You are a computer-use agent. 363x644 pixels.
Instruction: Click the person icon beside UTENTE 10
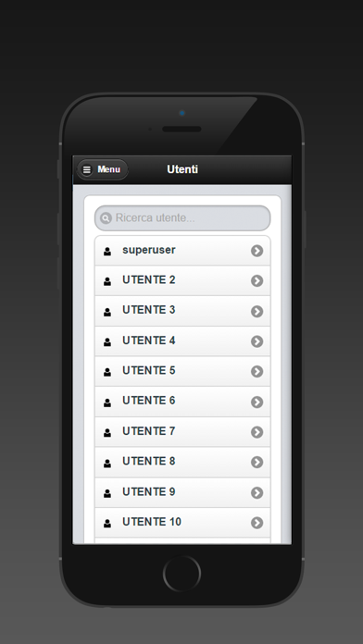107,524
